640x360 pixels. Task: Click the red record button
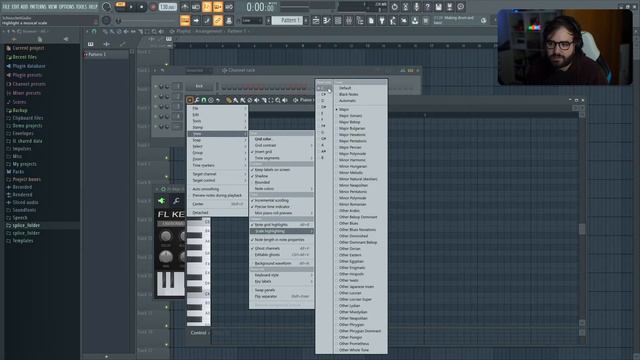click(x=153, y=7)
